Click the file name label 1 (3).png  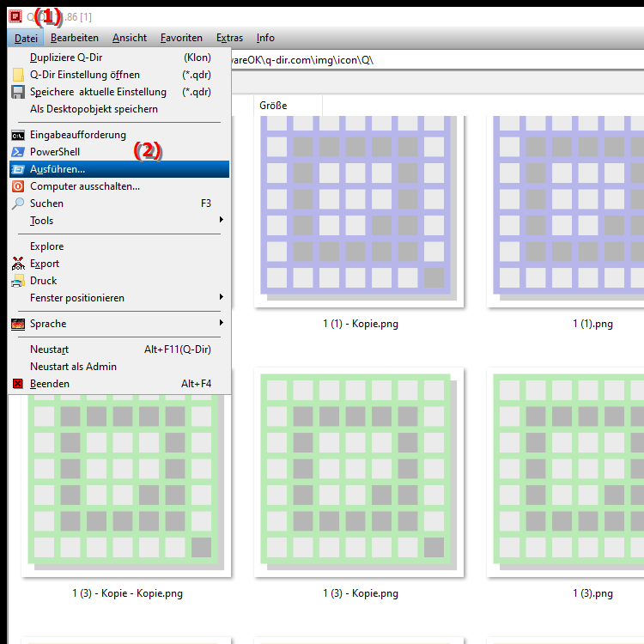pos(592,594)
